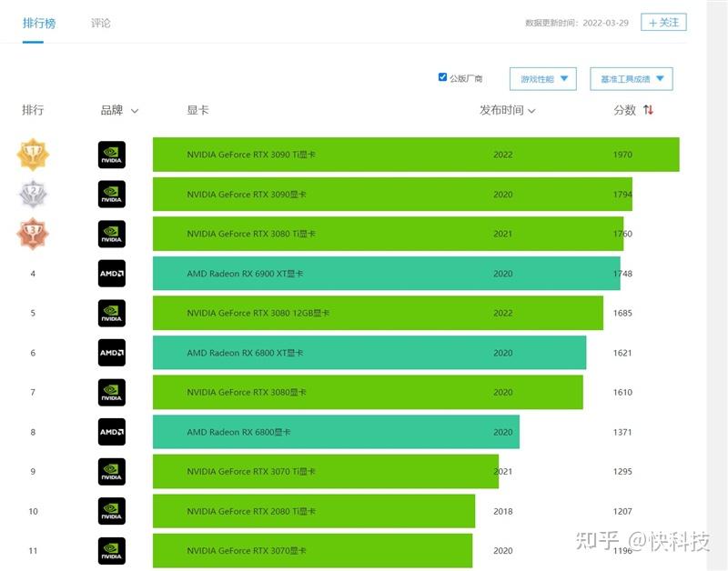Toggle sorting on the 分数 column
Image resolution: width=728 pixels, height=571 pixels.
(632, 108)
